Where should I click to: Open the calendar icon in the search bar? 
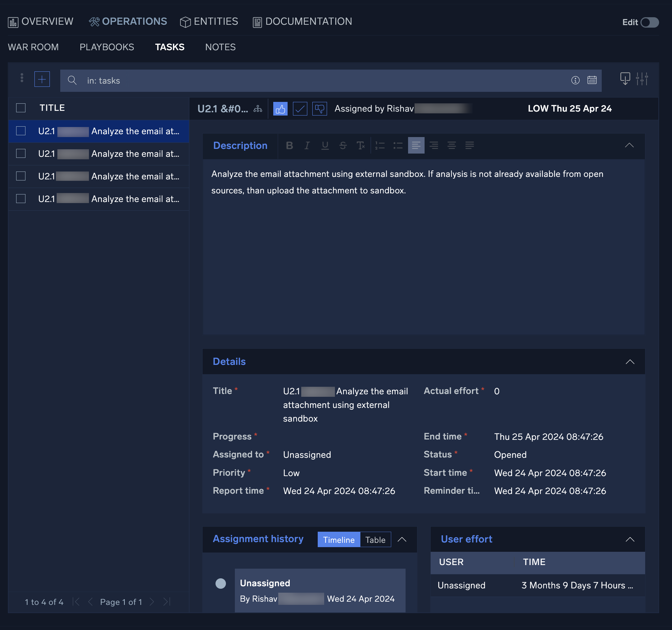coord(592,80)
